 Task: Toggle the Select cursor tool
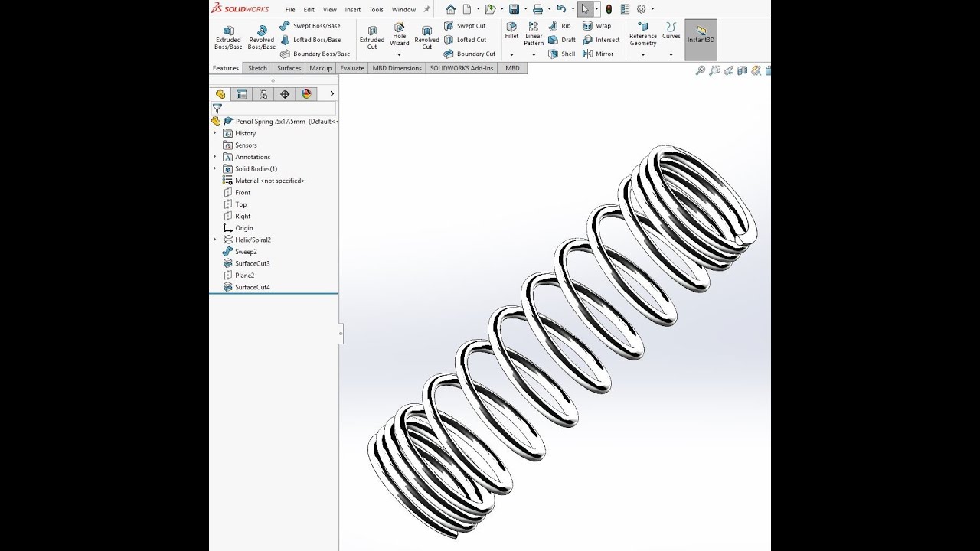[x=585, y=9]
